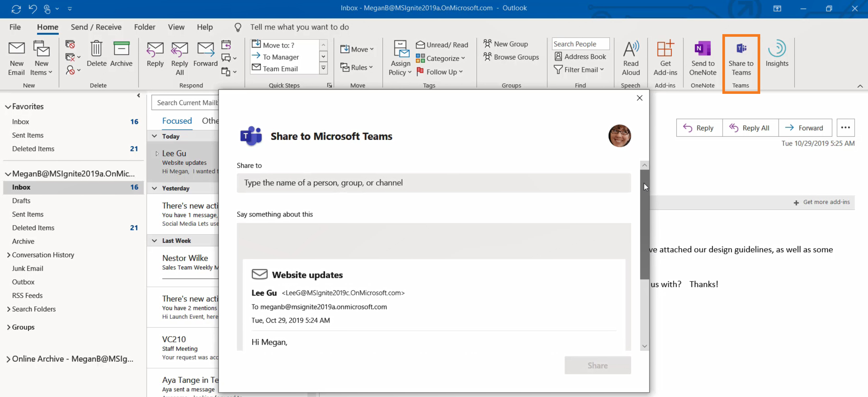Collapse the Last Week message group
868x397 pixels.
coord(154,241)
